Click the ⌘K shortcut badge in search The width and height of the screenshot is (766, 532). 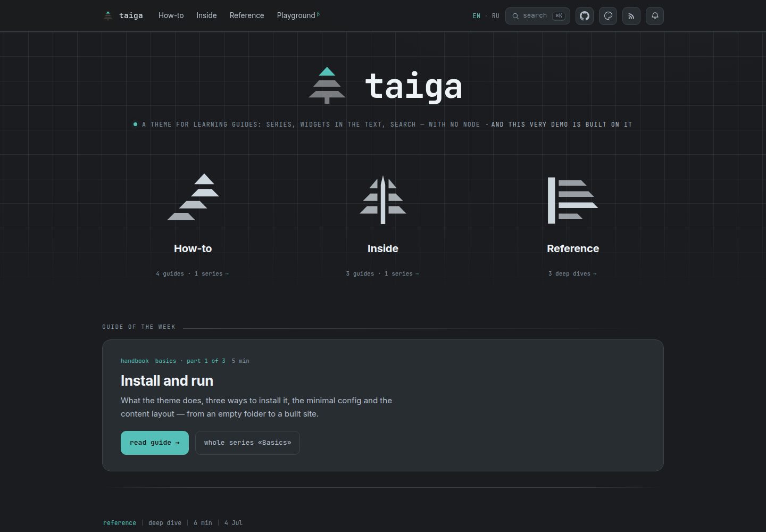[559, 16]
